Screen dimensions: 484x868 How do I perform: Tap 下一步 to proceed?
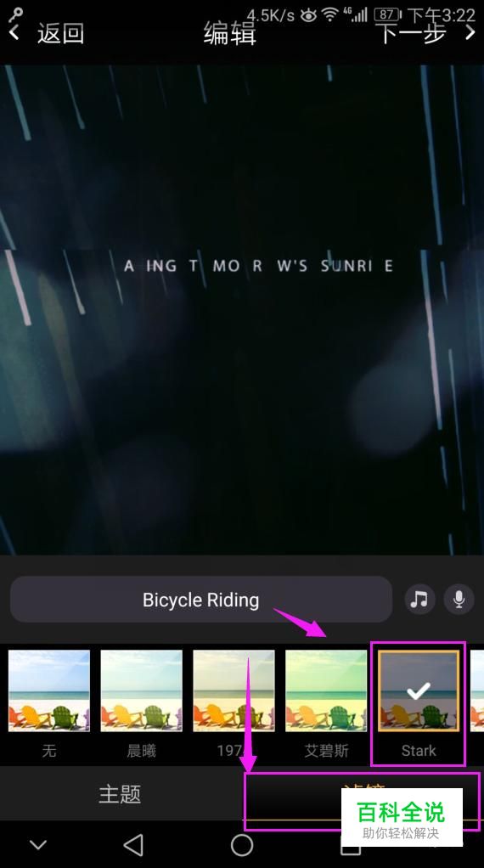[x=414, y=33]
